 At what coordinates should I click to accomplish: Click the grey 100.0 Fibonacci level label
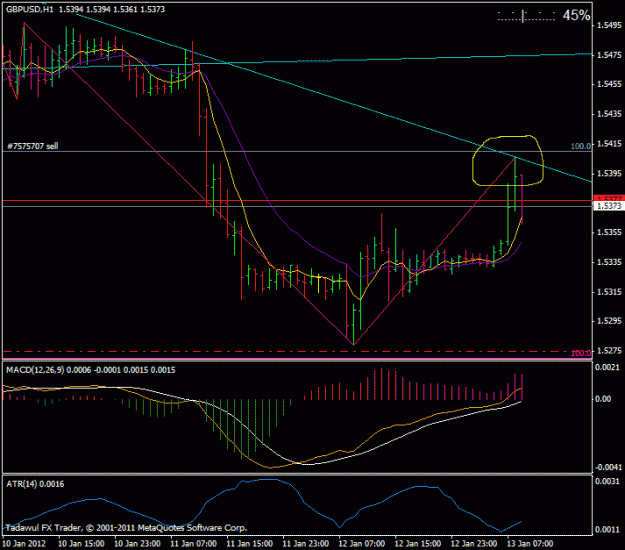(x=581, y=146)
